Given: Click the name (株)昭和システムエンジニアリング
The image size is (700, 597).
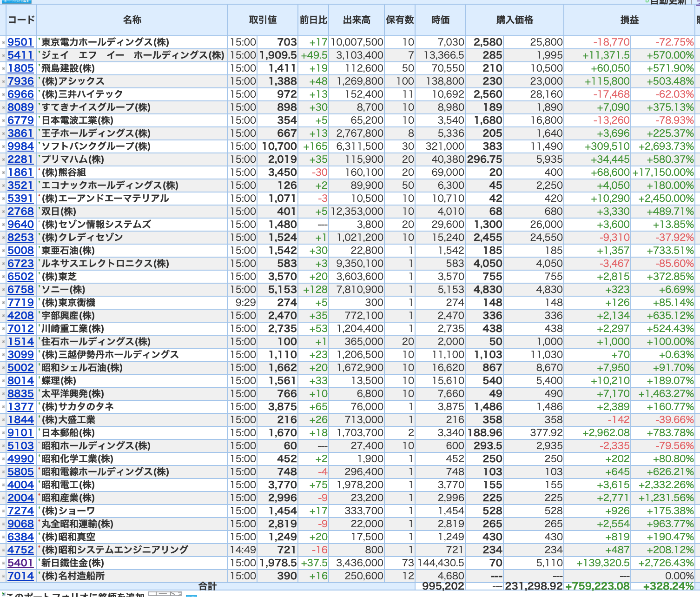Looking at the screenshot, I should 115,550.
